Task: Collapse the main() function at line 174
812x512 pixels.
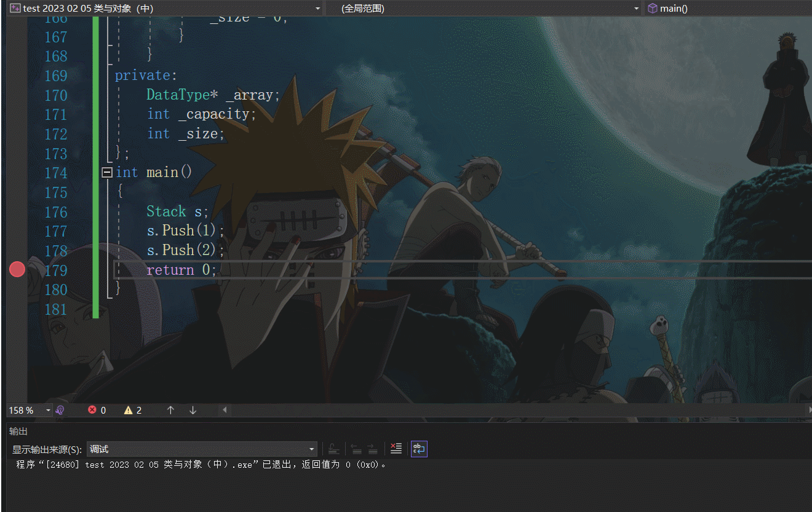Action: tap(107, 173)
